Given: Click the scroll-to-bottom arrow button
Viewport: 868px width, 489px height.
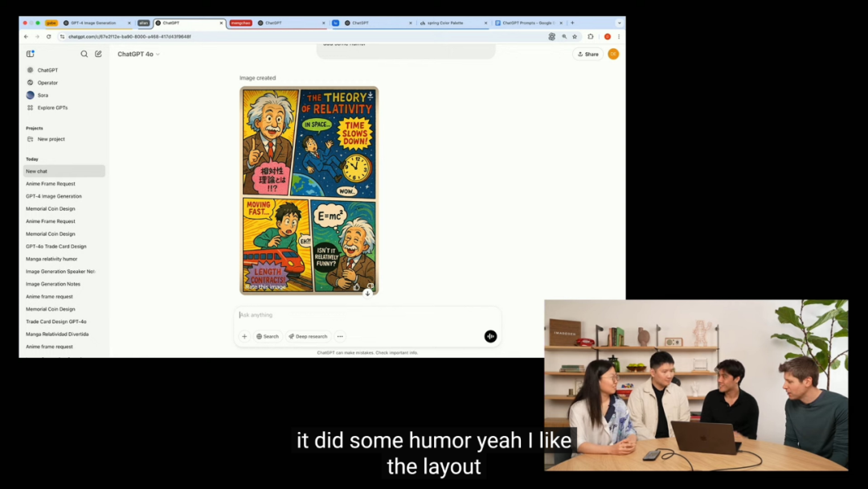Looking at the screenshot, I should (x=367, y=294).
